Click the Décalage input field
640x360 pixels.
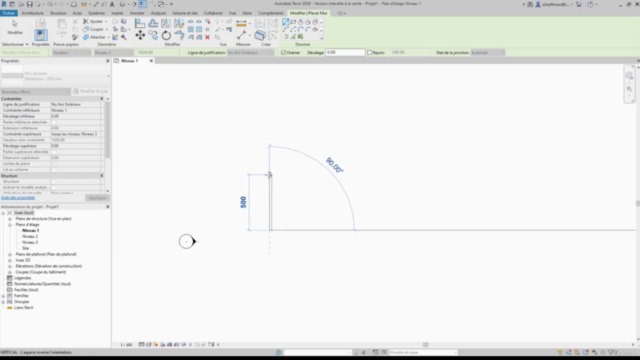[x=345, y=53]
